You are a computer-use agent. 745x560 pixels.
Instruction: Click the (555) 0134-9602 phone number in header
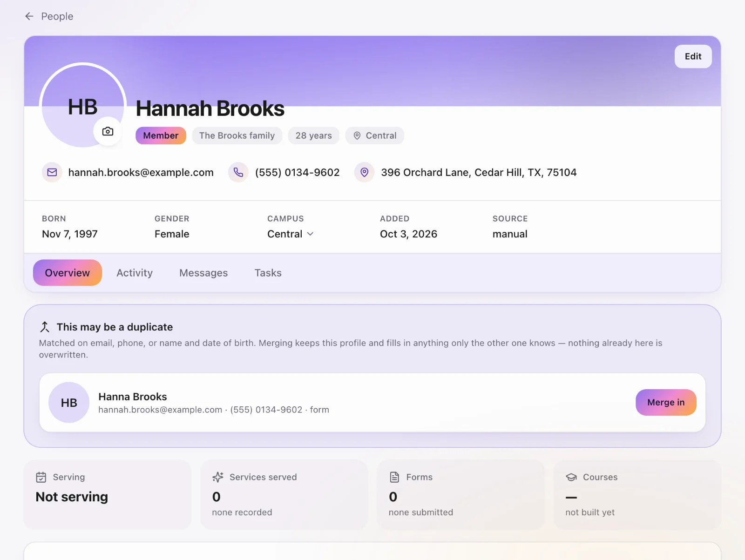[298, 172]
